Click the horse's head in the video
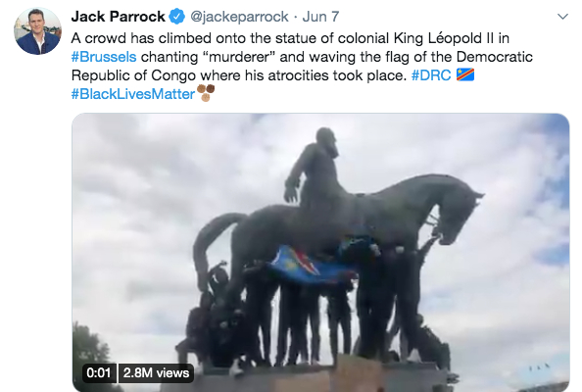Image resolution: width=582 pixels, height=392 pixels. point(460,214)
